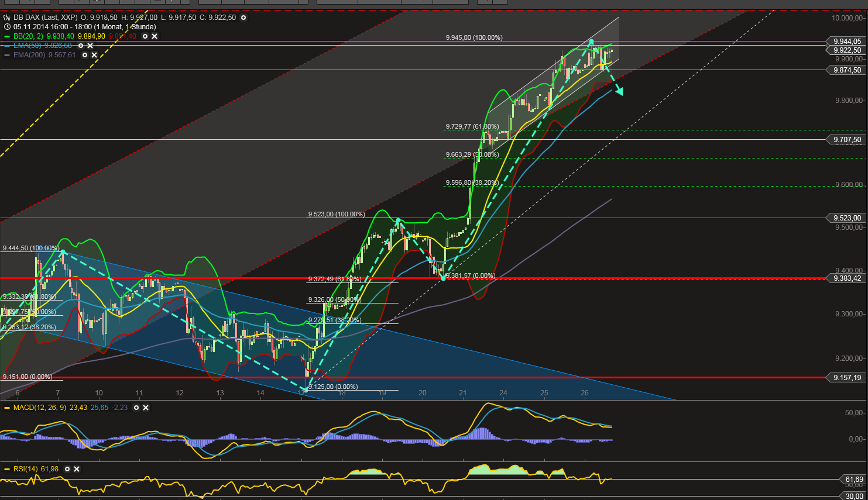868x500 pixels.
Task: Toggle the green BB line marker
Action: (6, 36)
